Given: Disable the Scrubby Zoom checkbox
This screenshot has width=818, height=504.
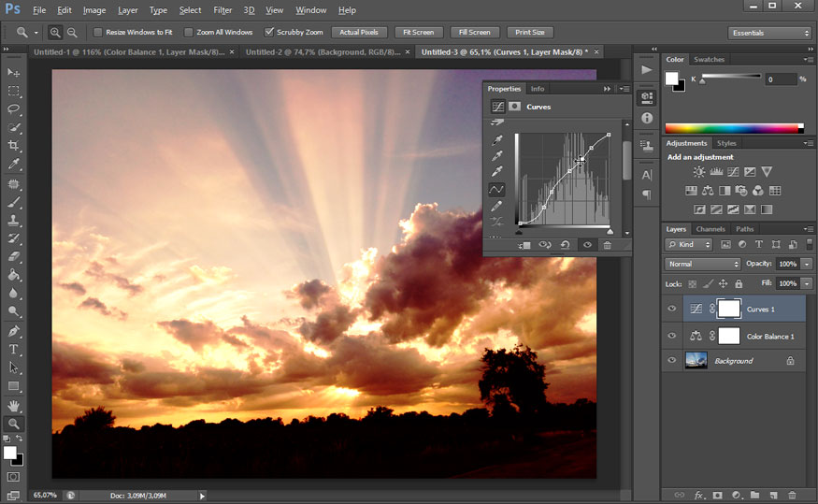Looking at the screenshot, I should point(269,32).
